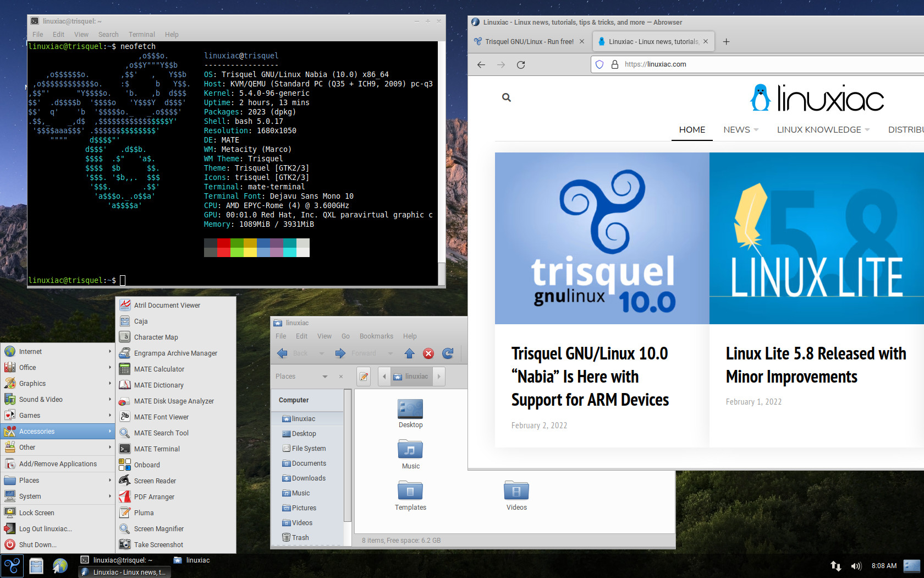Toggle location text entry in Caja
The height and width of the screenshot is (578, 924).
tap(364, 377)
